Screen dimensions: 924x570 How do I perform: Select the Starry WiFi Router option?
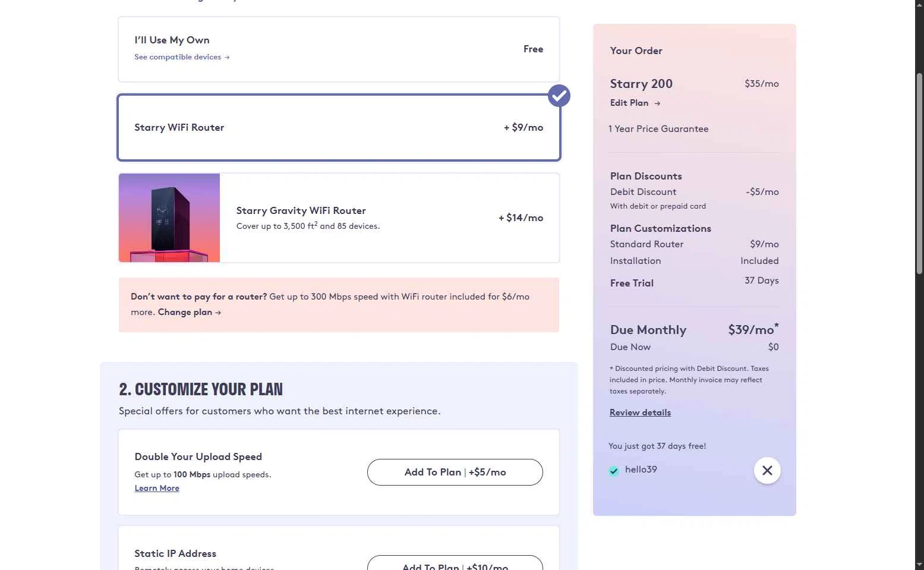pos(339,127)
